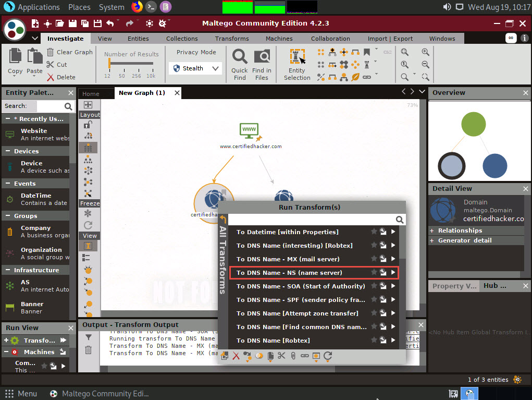Favorite star for To DNS Name - SPF
The width and height of the screenshot is (532, 400).
pyautogui.click(x=374, y=299)
